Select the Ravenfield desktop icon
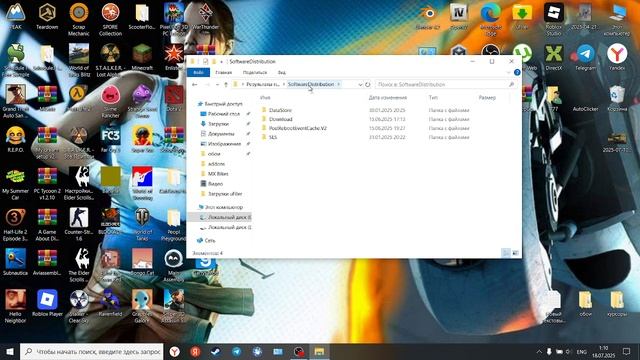640x360 pixels. (x=110, y=303)
